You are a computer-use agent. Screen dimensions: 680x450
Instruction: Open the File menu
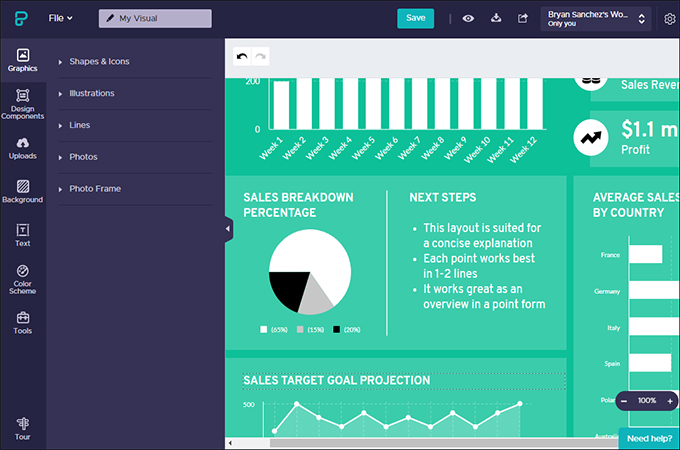[60, 18]
